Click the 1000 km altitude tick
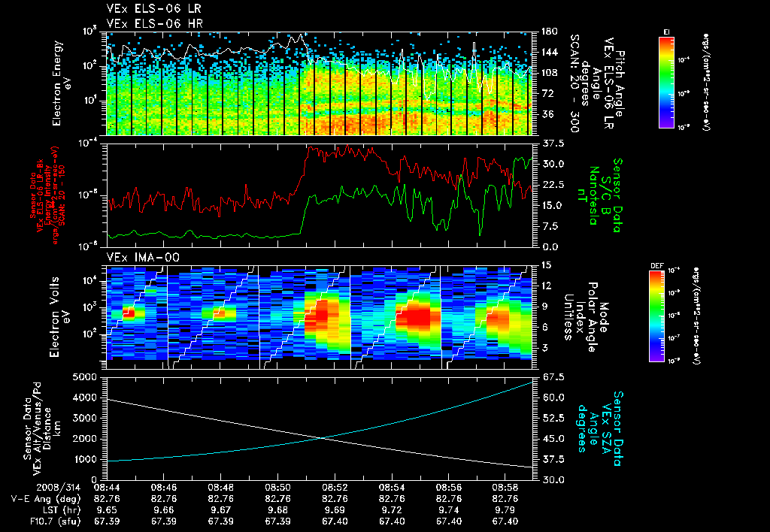The image size is (770, 532). tap(86, 459)
